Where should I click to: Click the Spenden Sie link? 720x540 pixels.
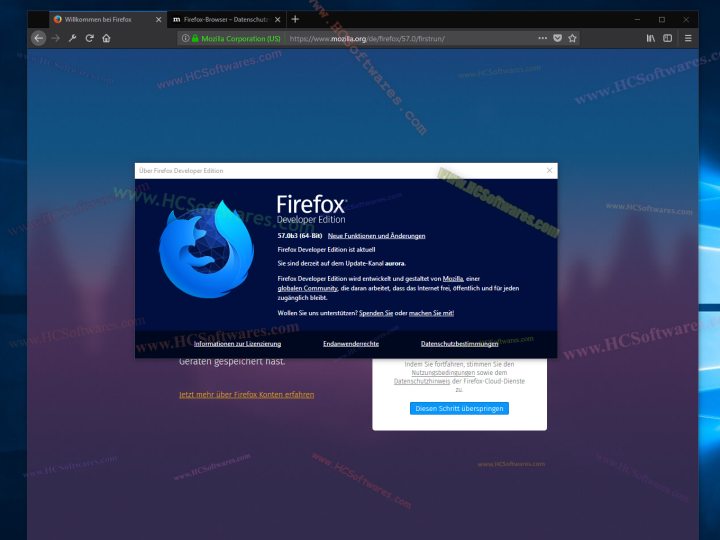pyautogui.click(x=376, y=313)
